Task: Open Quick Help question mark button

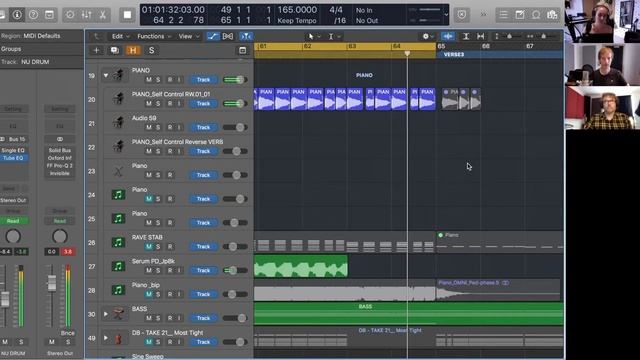Action: [33, 15]
